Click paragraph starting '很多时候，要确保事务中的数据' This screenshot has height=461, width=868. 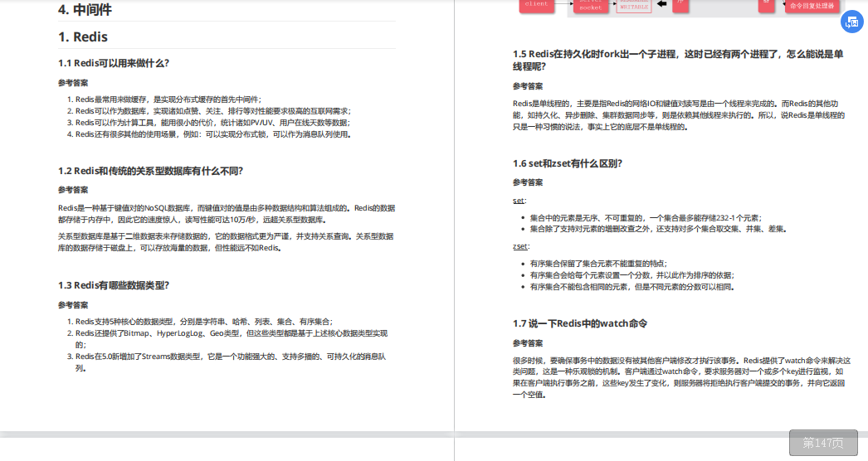pyautogui.click(x=681, y=377)
